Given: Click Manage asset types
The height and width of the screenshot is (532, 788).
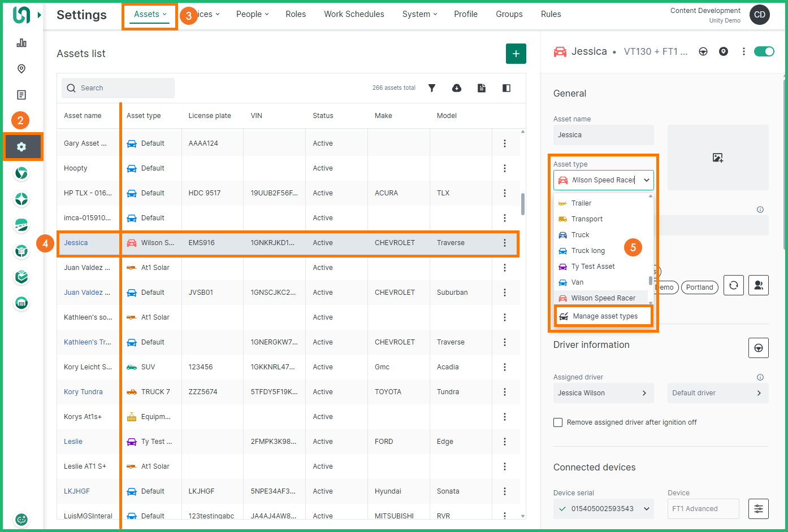Looking at the screenshot, I should tap(604, 316).
